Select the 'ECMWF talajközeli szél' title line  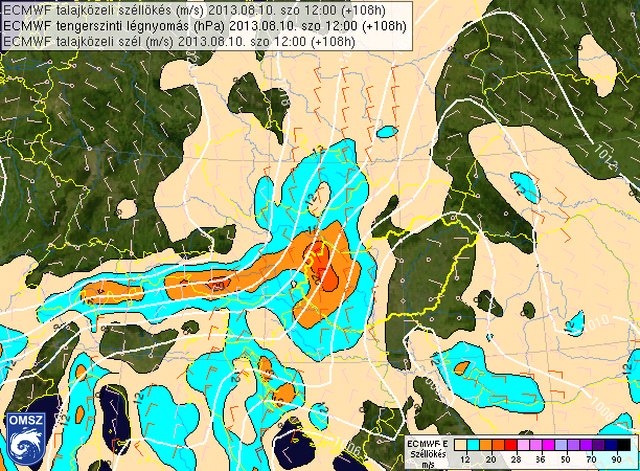[179, 41]
